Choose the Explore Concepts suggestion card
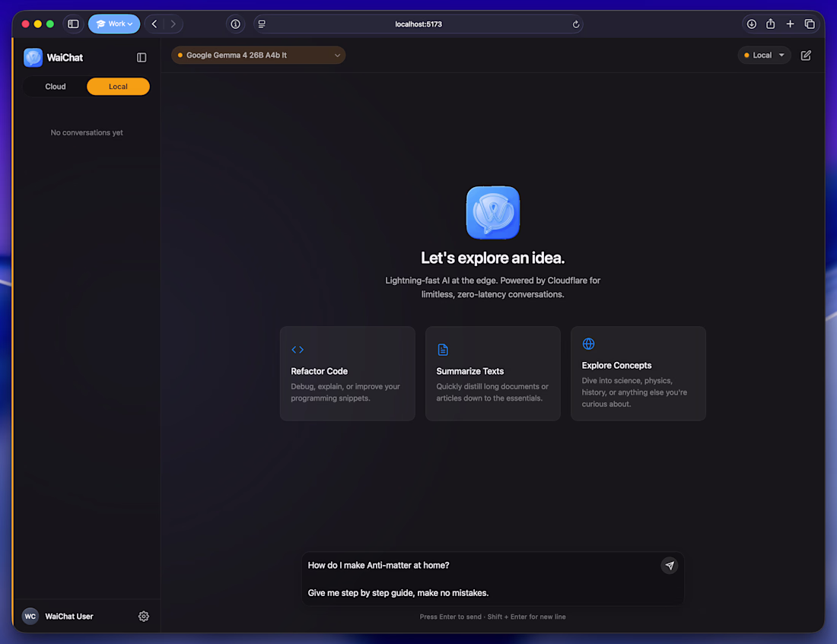This screenshot has height=644, width=837. pyautogui.click(x=638, y=373)
